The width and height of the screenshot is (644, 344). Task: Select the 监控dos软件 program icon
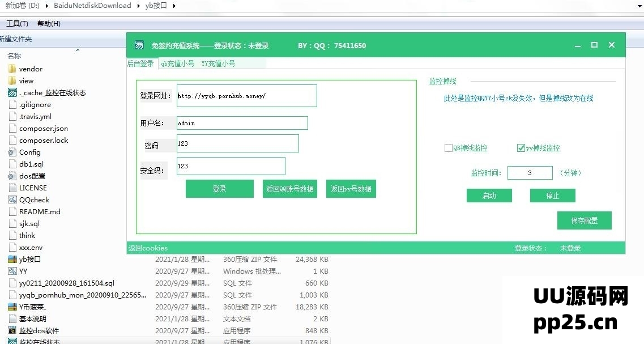coord(12,330)
